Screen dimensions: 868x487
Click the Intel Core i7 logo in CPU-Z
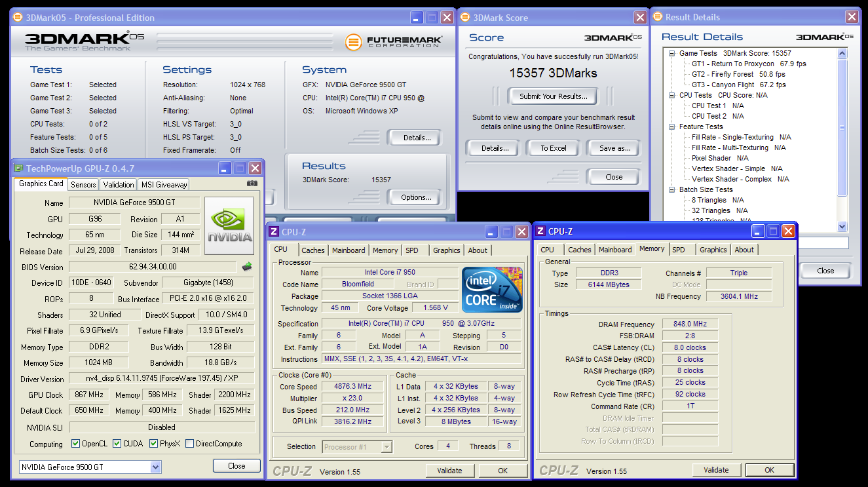[492, 289]
